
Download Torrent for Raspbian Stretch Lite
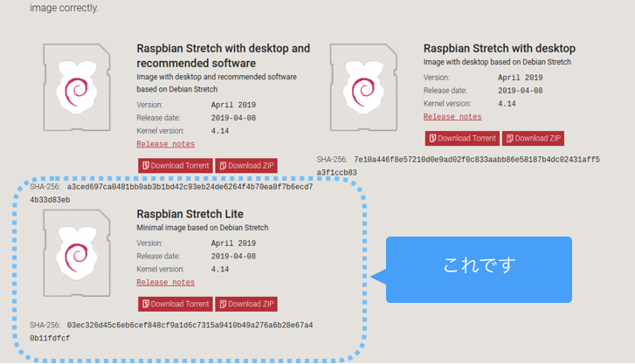click(176, 304)
